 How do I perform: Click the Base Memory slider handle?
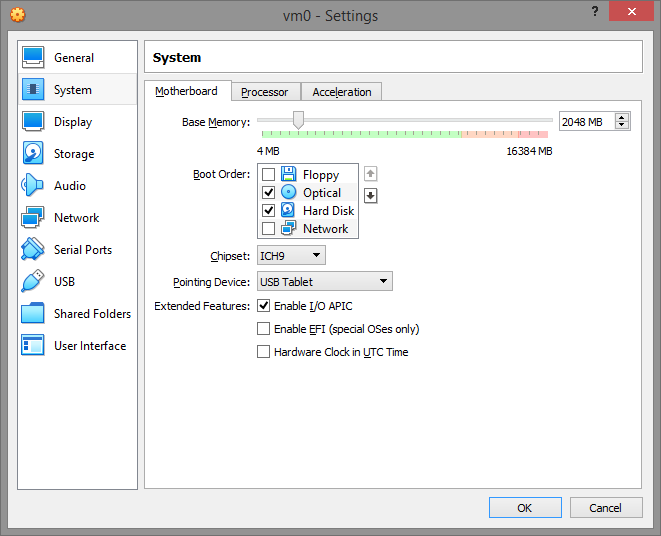(297, 120)
